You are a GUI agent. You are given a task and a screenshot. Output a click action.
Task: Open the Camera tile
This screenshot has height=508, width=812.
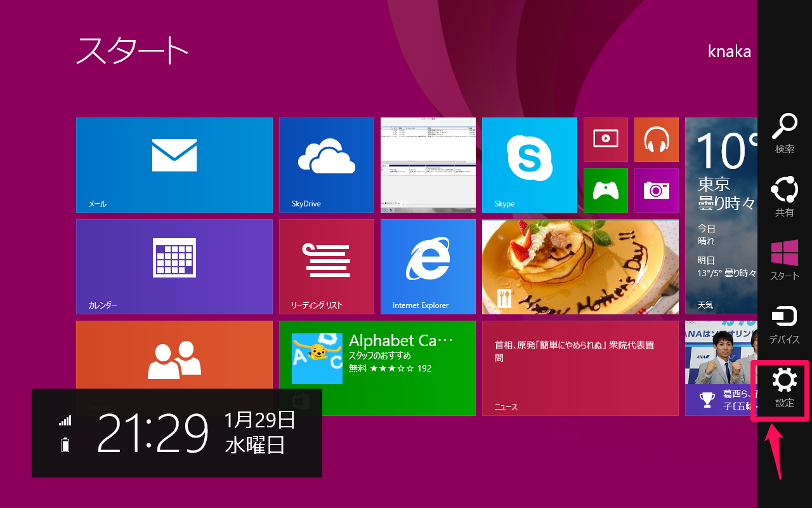click(657, 190)
